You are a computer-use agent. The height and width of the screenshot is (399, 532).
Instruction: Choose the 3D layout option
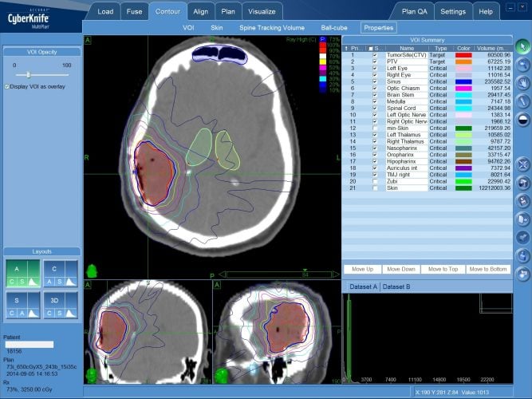[x=61, y=306]
